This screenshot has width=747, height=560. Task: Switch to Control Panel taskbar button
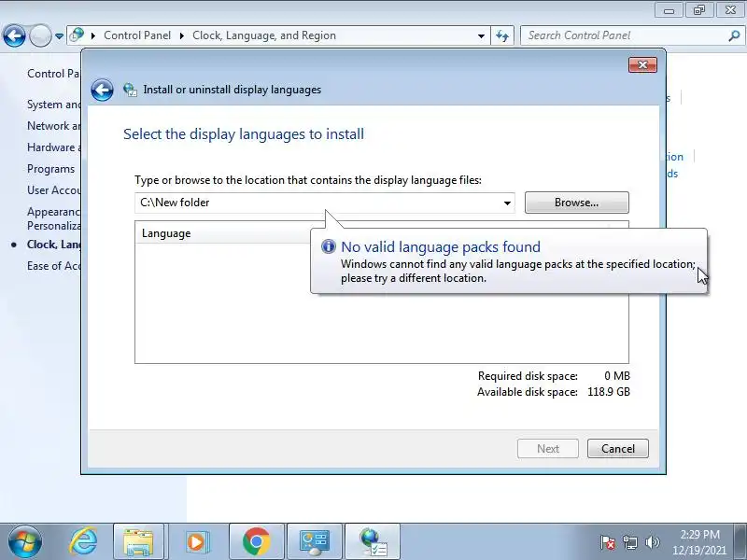point(315,542)
